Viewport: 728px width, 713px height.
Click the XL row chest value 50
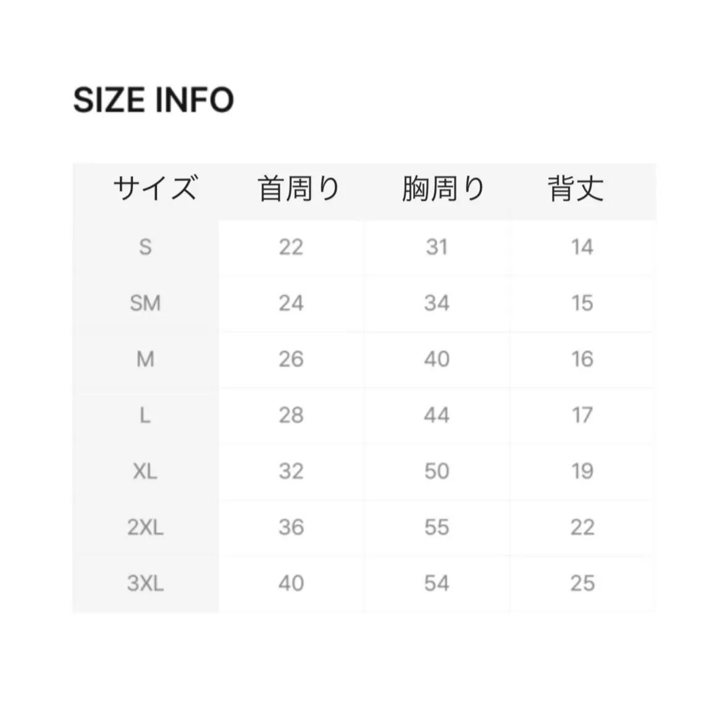point(437,472)
